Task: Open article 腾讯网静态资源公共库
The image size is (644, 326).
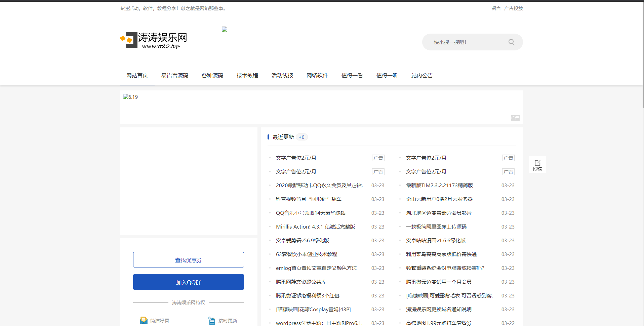Action: point(301,282)
